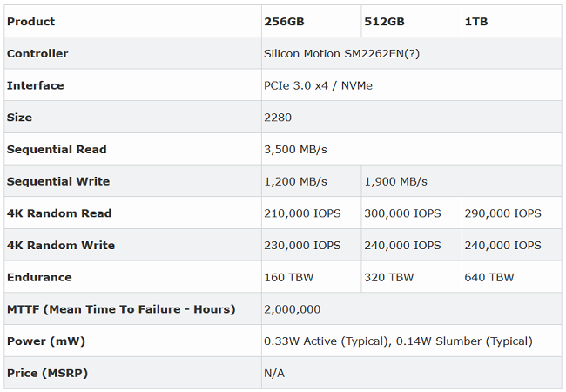Click the PCIe 3.0 x4 / NVMe cell
This screenshot has height=392, width=566.
point(318,85)
